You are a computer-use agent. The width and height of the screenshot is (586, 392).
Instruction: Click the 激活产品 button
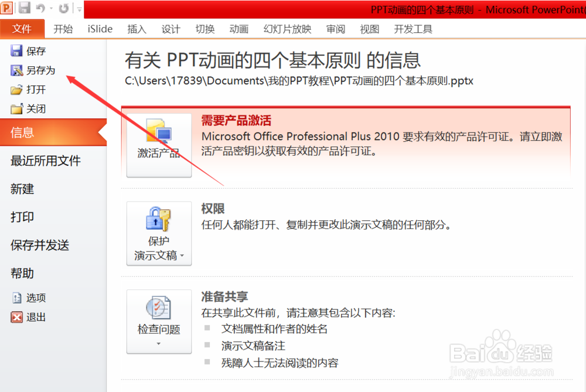(159, 145)
